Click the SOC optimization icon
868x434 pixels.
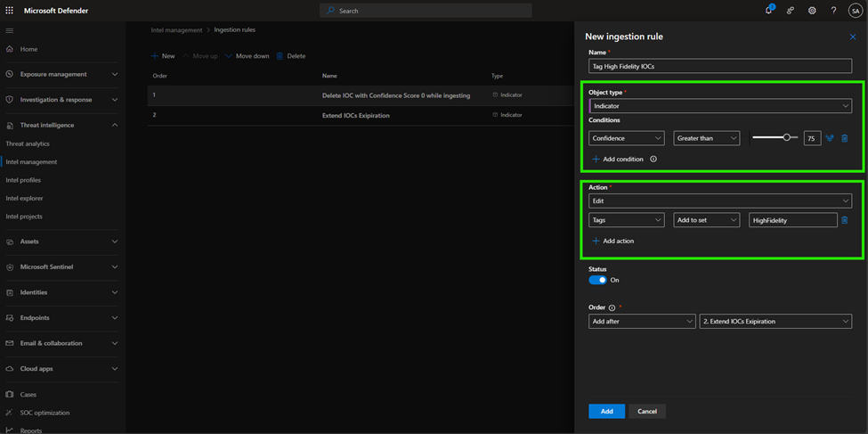[10, 413]
